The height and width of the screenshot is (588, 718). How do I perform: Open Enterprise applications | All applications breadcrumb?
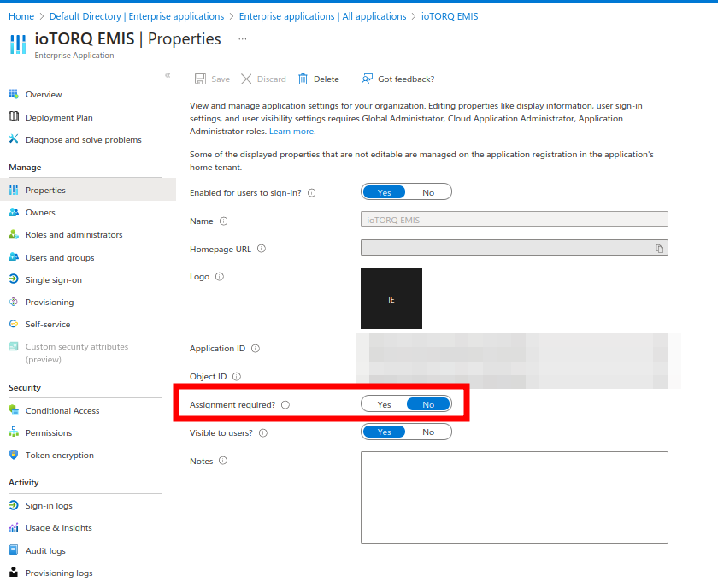pyautogui.click(x=323, y=16)
